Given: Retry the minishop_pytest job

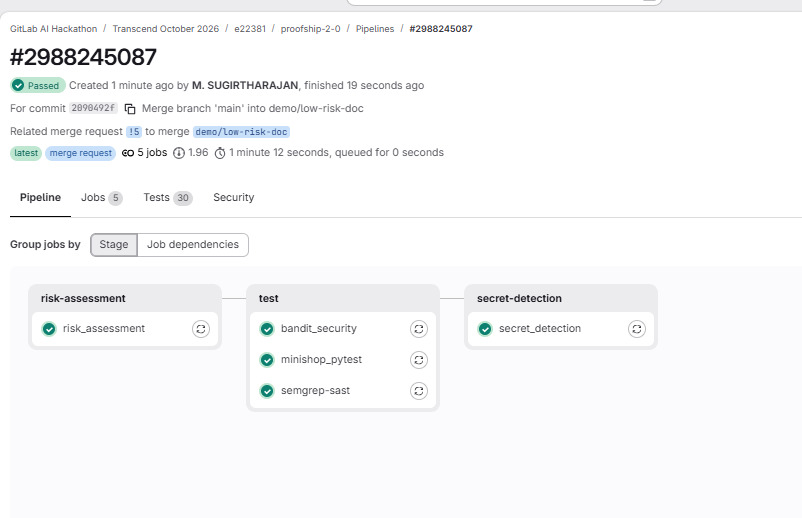Looking at the screenshot, I should point(418,360).
